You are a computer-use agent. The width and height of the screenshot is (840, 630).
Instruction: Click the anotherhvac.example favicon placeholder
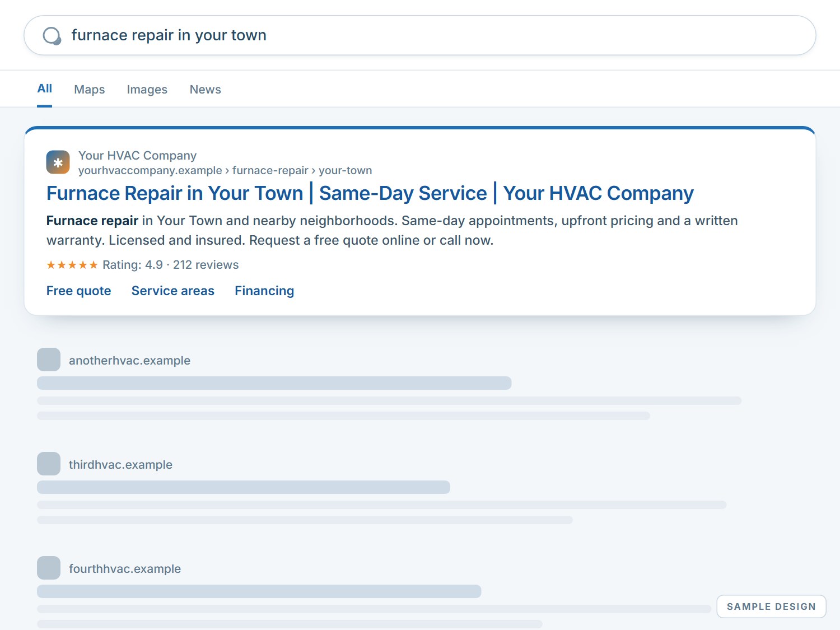tap(49, 360)
